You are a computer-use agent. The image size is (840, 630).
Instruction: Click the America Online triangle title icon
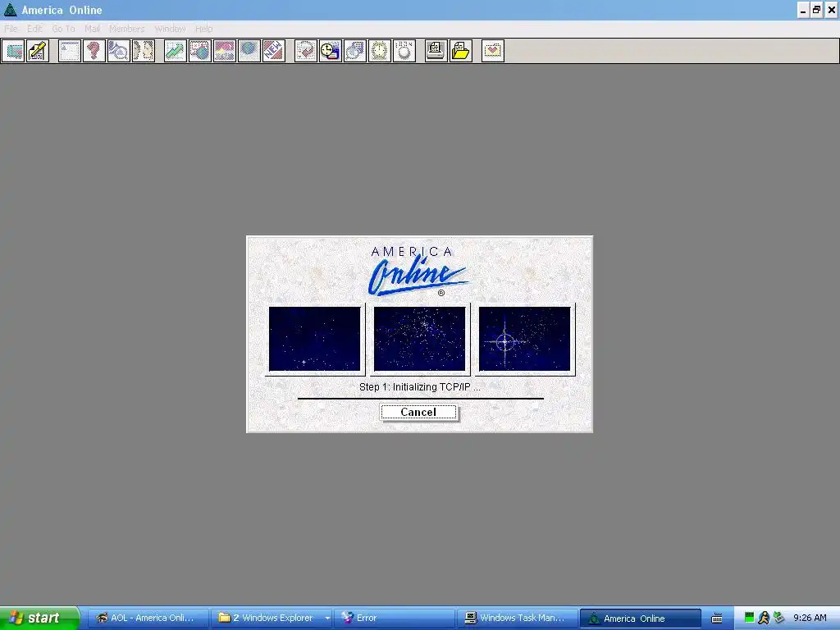pyautogui.click(x=10, y=10)
